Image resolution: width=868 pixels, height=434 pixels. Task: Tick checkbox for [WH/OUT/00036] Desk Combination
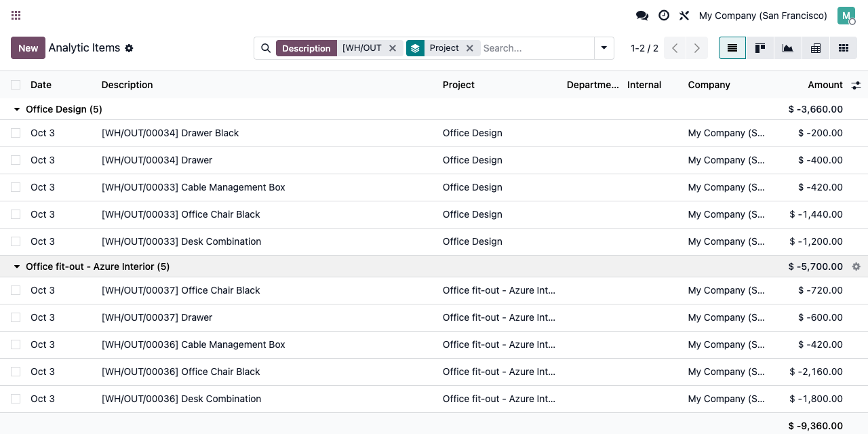click(16, 399)
